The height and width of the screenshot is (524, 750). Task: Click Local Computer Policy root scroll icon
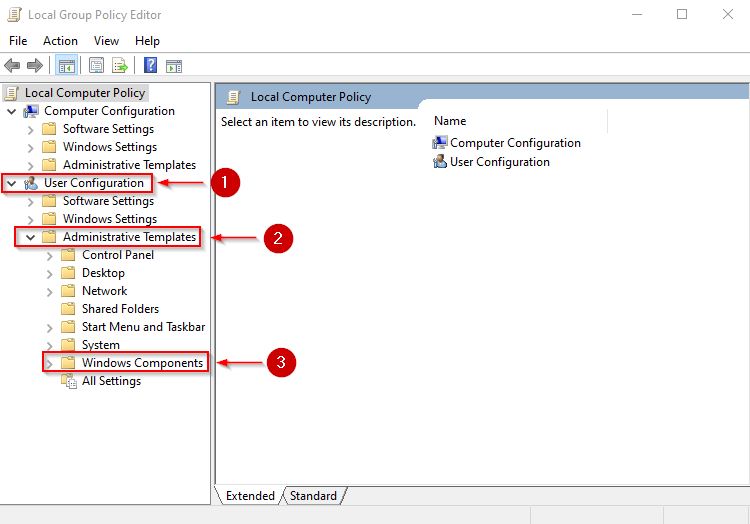click(11, 93)
